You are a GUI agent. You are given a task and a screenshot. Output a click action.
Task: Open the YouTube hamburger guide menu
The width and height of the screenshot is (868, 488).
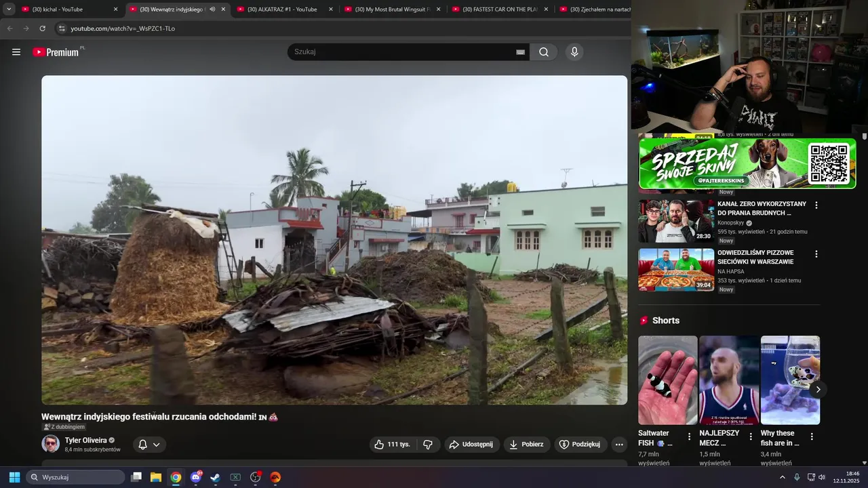pyautogui.click(x=16, y=52)
